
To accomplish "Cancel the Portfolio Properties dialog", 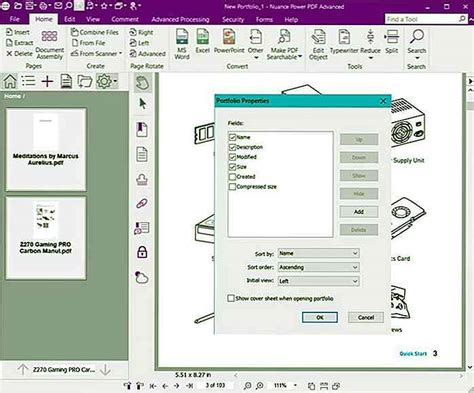I will click(x=366, y=317).
